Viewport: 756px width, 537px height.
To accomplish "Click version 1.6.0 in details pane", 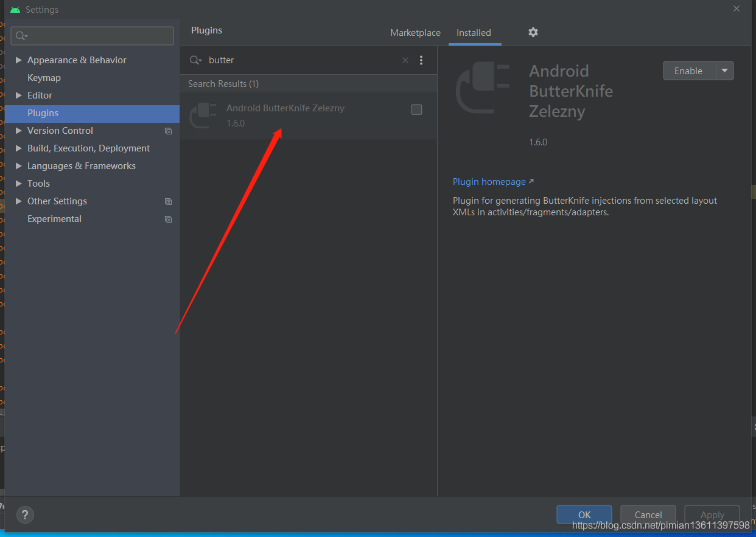I will pyautogui.click(x=538, y=142).
